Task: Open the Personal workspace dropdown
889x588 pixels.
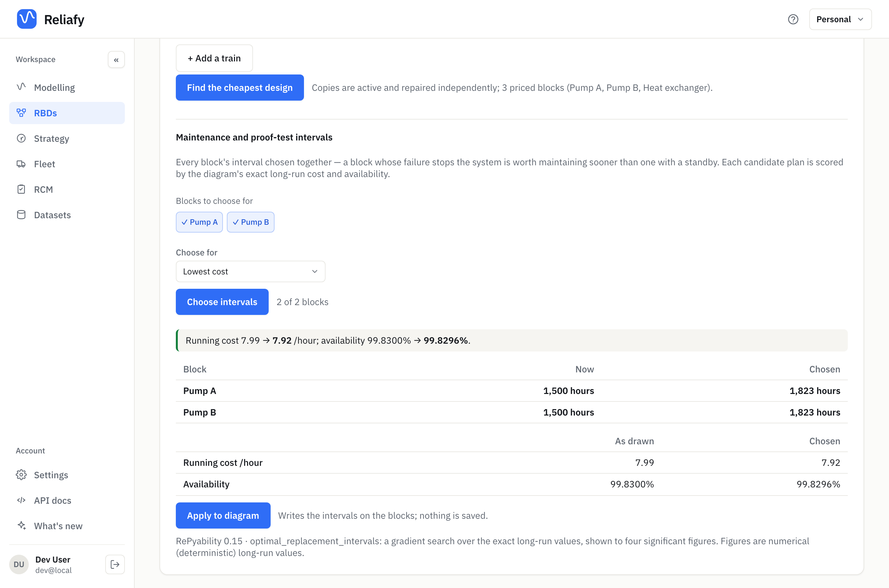Action: (x=840, y=19)
